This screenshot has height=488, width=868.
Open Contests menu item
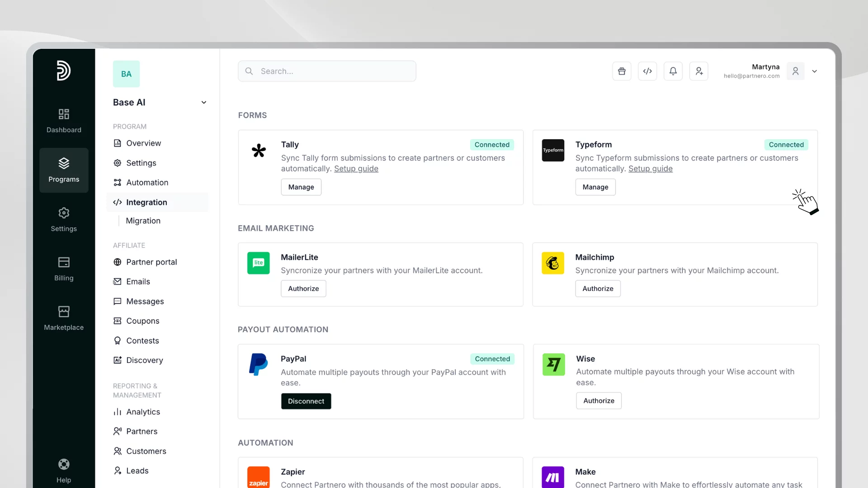157,341
